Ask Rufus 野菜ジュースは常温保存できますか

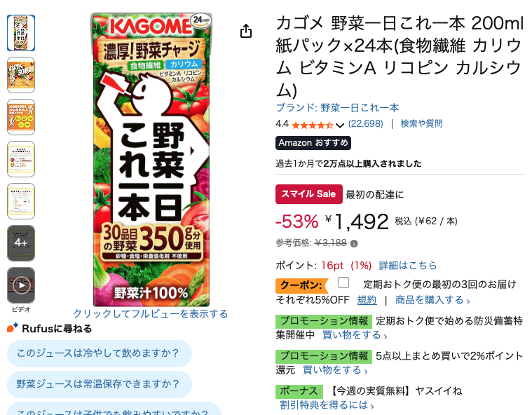click(100, 384)
